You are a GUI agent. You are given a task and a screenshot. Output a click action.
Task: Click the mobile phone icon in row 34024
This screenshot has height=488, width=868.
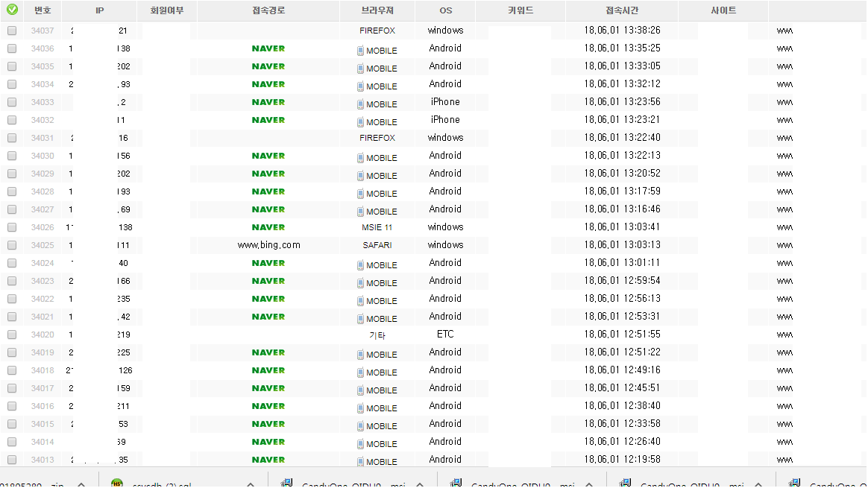(x=360, y=265)
